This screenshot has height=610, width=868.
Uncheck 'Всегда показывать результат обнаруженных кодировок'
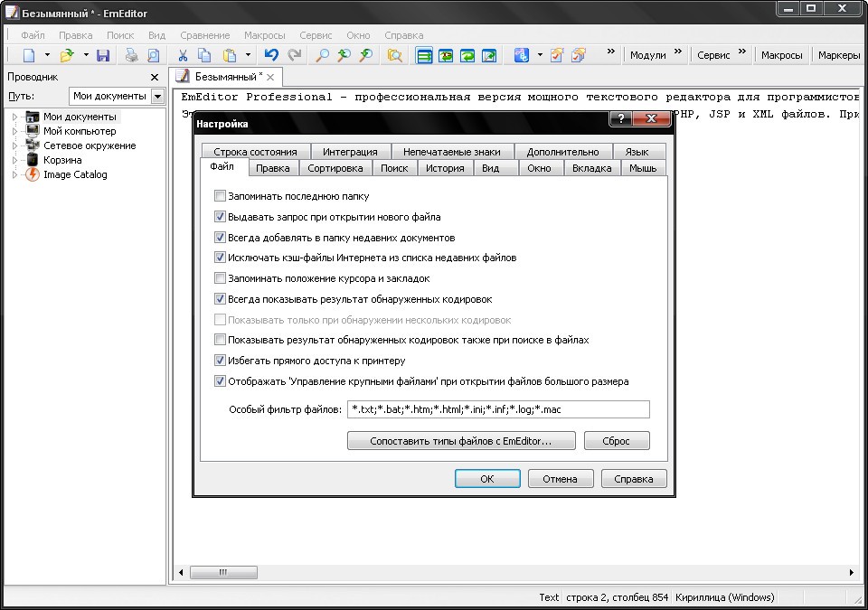pyautogui.click(x=220, y=299)
